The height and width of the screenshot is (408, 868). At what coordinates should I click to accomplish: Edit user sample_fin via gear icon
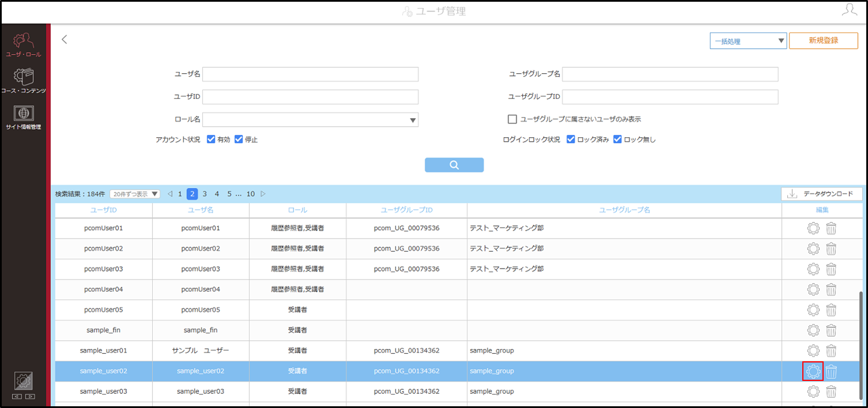(813, 330)
